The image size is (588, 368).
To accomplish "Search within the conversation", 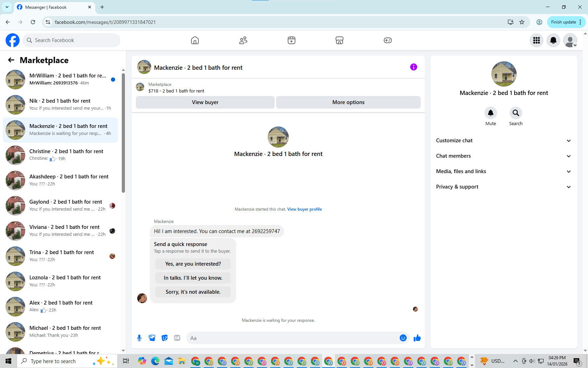I will coord(516,113).
